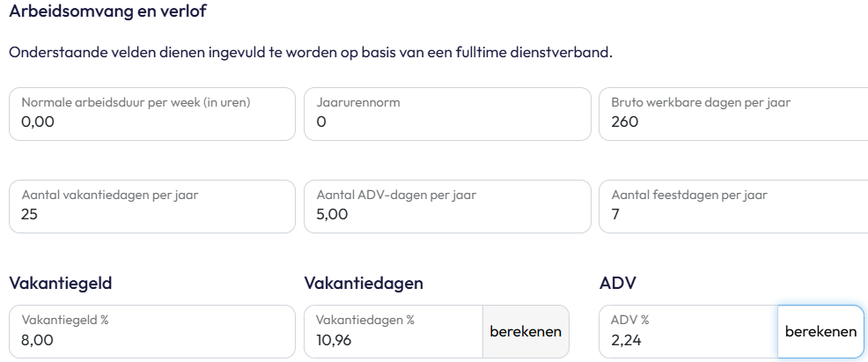This screenshot has height=362, width=868.
Task: Select the ADV % input field
Action: point(688,331)
